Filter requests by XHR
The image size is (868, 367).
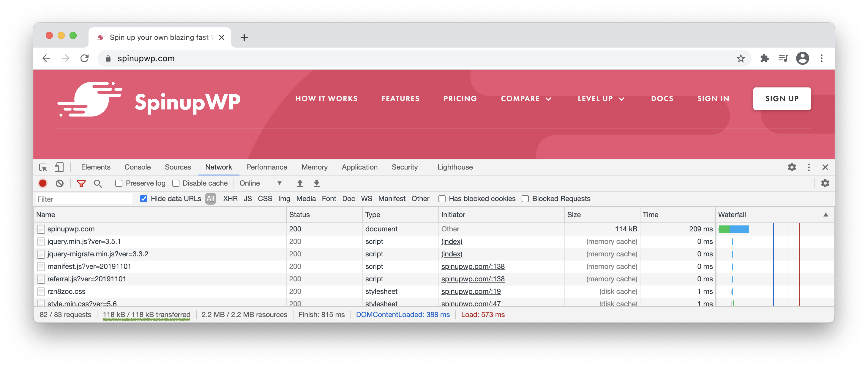[230, 199]
